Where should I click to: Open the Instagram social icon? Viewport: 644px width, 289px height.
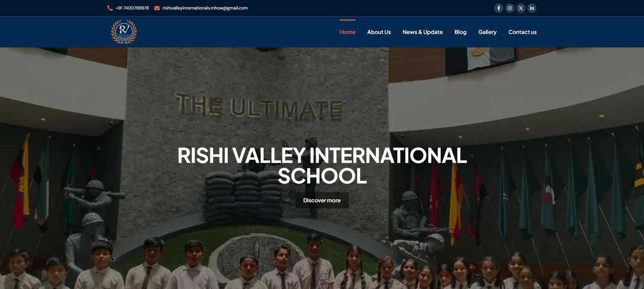[x=510, y=8]
